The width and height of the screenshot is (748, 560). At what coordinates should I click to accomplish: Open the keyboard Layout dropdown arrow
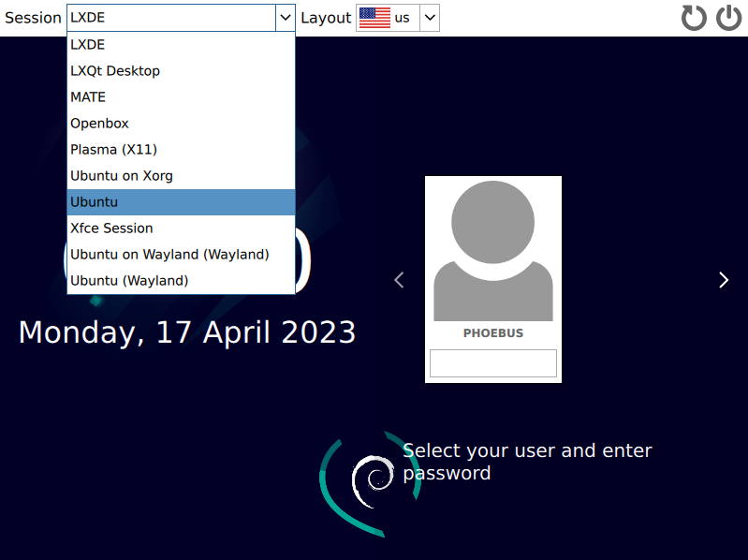tap(430, 18)
